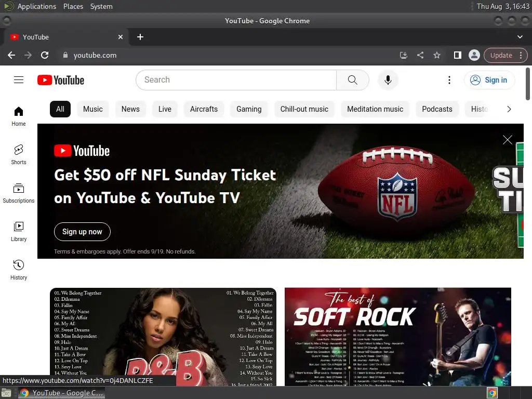The image size is (532, 399).
Task: Select the Meditation music chip
Action: tap(375, 109)
